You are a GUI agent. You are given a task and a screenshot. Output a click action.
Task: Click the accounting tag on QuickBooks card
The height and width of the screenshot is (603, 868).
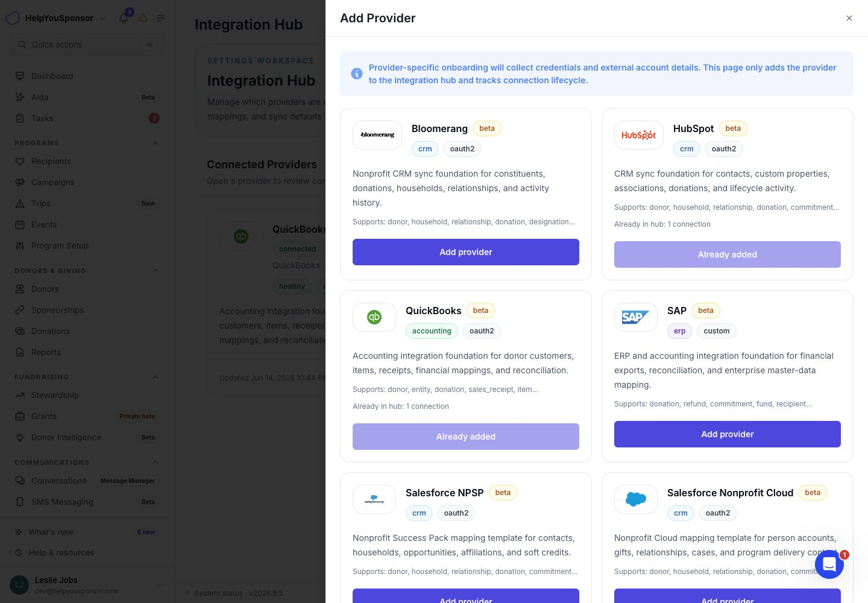[x=432, y=331]
